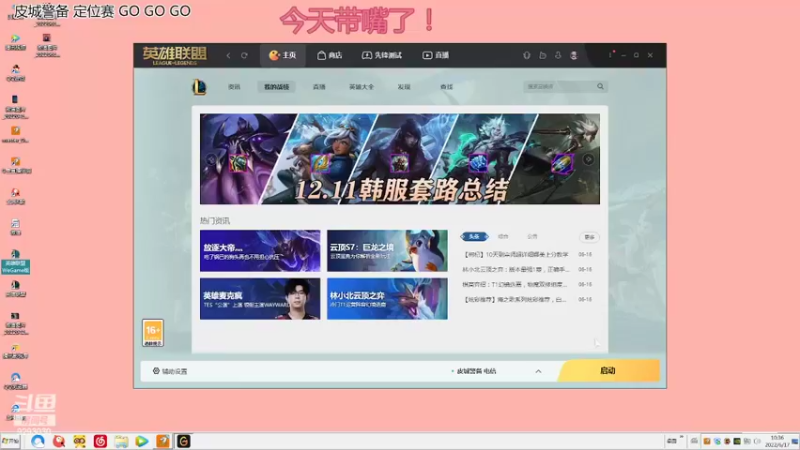Click the League 'L' emblem icon

199,87
